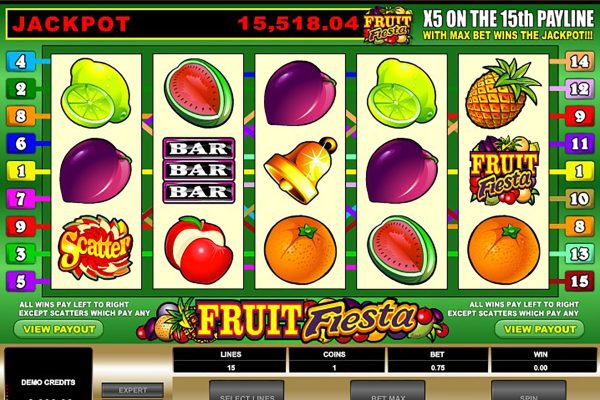Viewport: 600px width, 400px height.
Task: Click the triple BAR symbol
Action: [x=198, y=170]
